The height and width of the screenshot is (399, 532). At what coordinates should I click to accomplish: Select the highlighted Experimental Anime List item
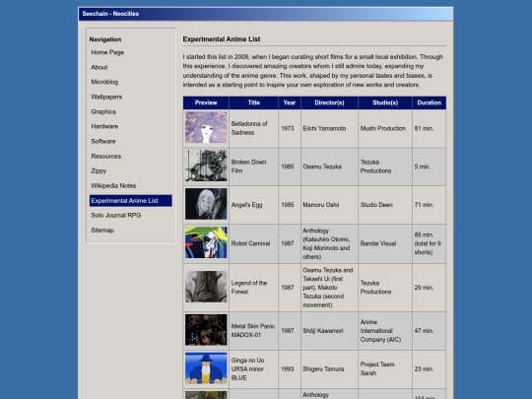[131, 201]
